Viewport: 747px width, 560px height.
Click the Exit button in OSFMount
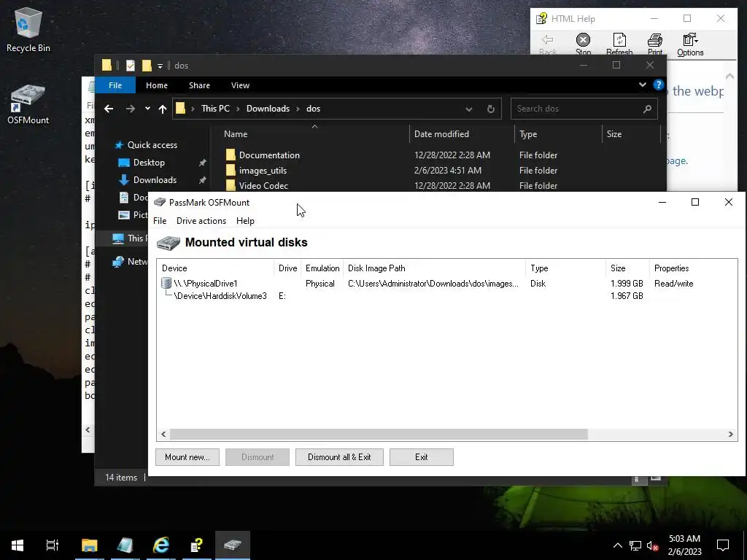click(421, 457)
